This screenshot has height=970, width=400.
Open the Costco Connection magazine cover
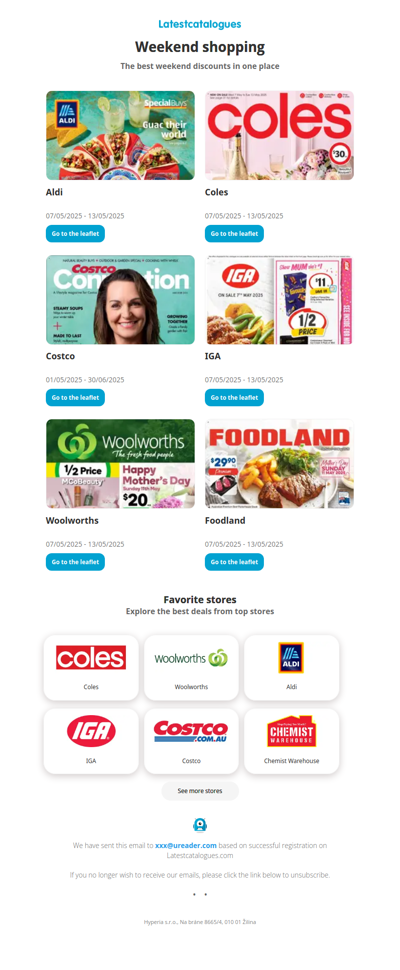pos(120,299)
